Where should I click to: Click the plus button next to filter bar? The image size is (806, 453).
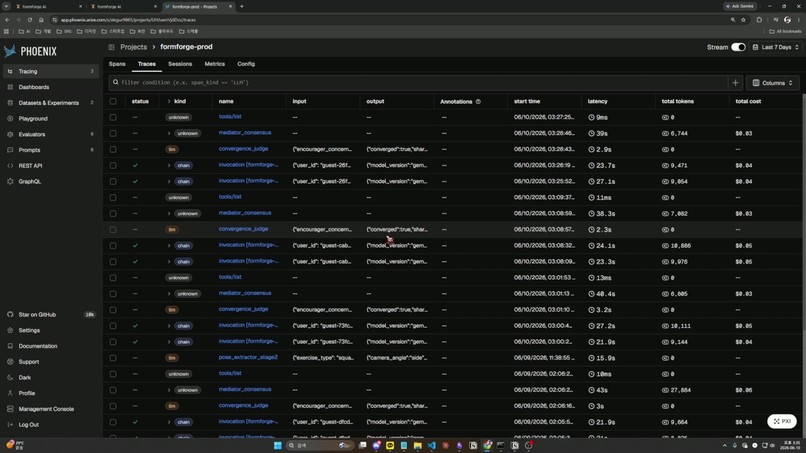point(735,83)
